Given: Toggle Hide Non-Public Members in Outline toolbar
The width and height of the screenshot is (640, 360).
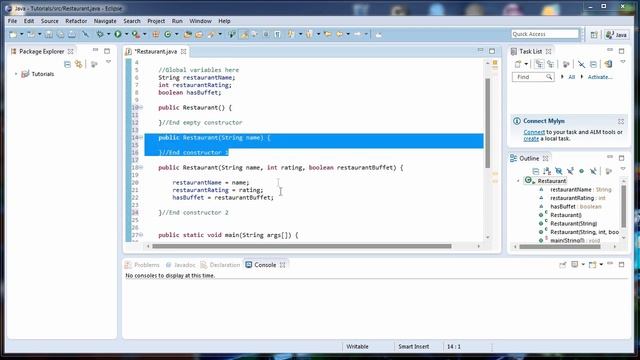Looking at the screenshot, I should [581, 171].
